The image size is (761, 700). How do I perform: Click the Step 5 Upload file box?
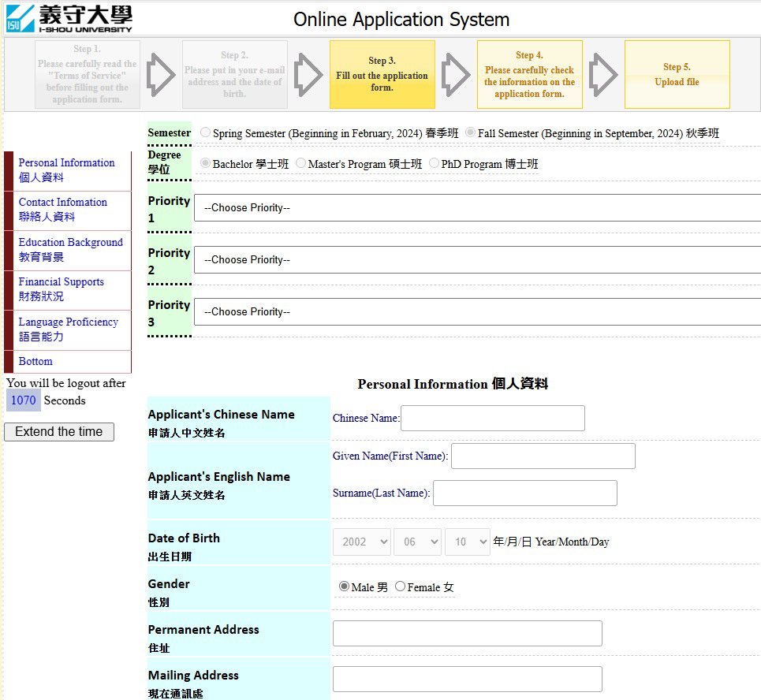(x=677, y=74)
